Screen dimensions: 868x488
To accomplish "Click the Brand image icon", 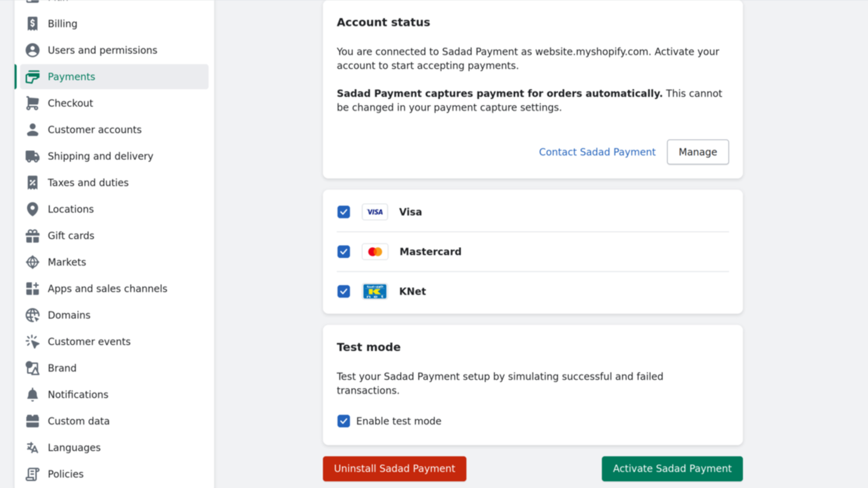I will point(33,368).
